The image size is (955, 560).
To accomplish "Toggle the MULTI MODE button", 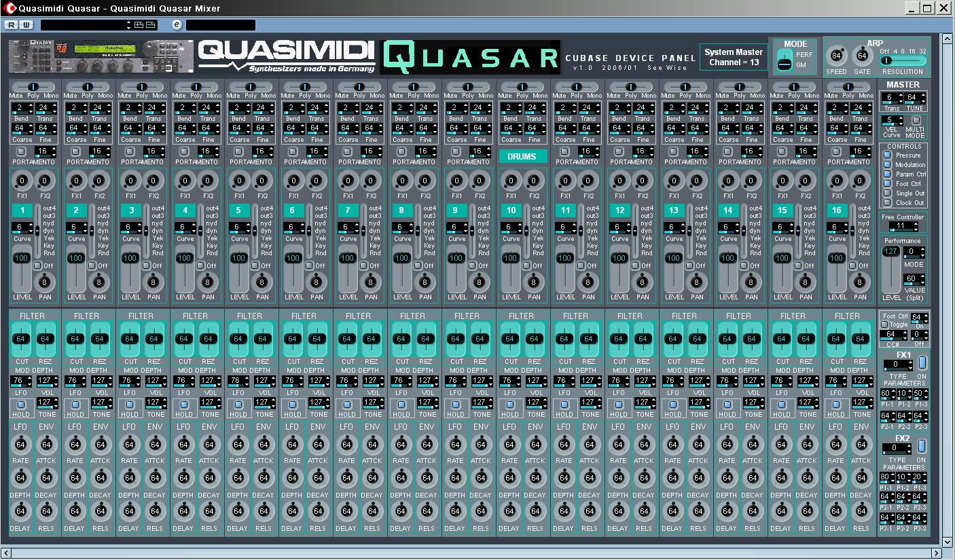I will click(916, 121).
